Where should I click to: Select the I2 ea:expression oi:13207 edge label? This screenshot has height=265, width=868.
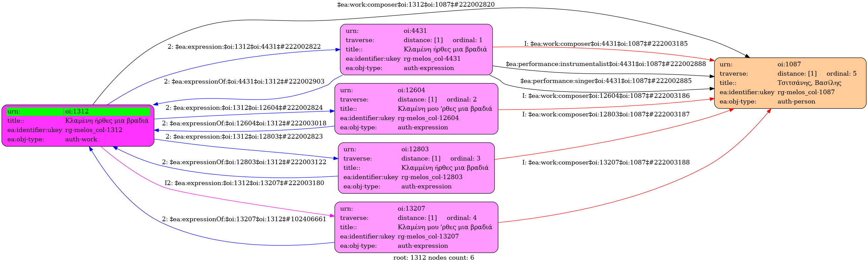point(244,183)
